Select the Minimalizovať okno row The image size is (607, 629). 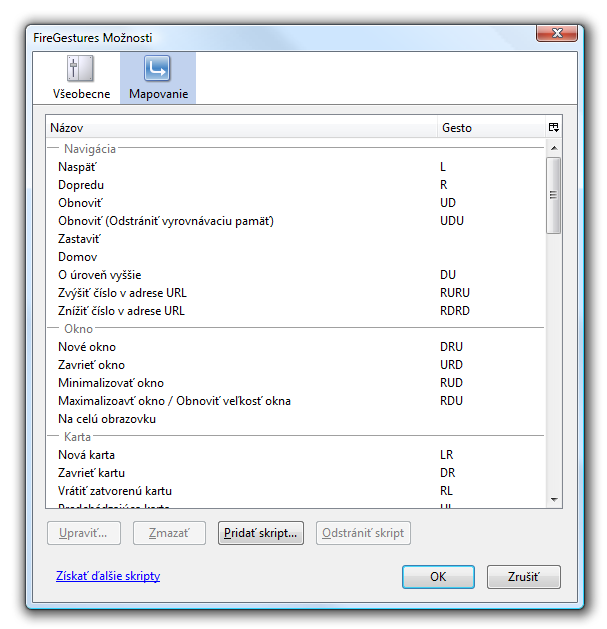[x=296, y=383]
